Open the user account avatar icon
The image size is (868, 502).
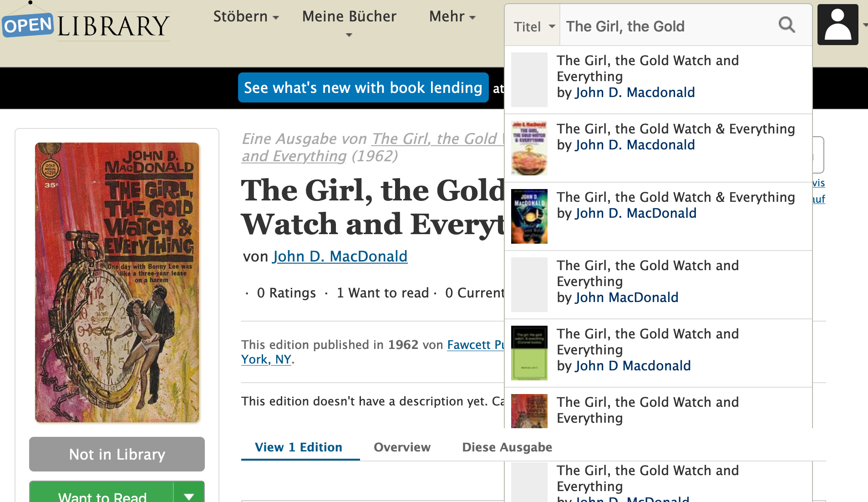pyautogui.click(x=838, y=25)
